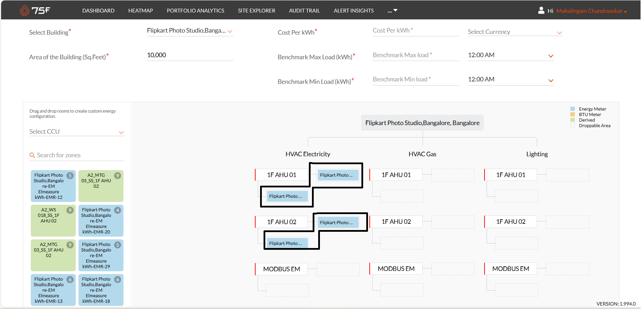
Task: Open the Select Building dropdown
Action: 190,31
